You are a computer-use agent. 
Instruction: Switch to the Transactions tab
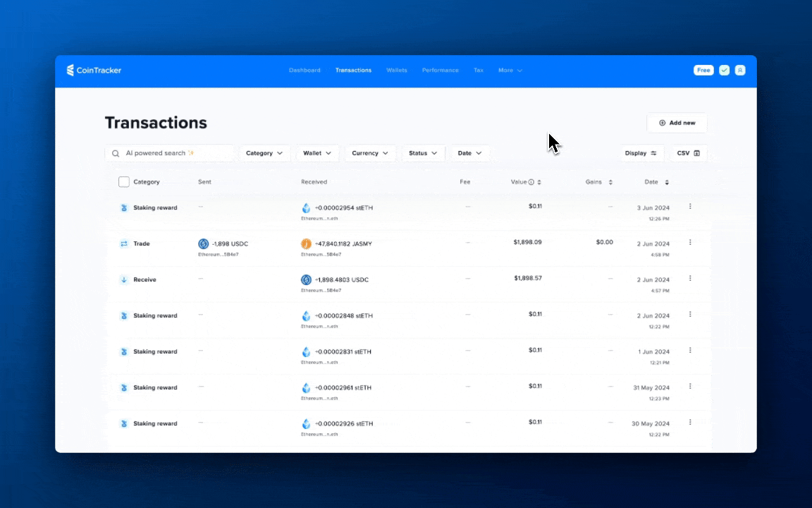coord(353,70)
